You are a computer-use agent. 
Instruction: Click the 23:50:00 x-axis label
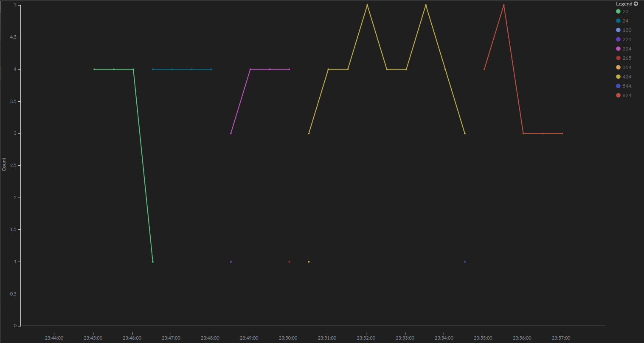pos(288,338)
